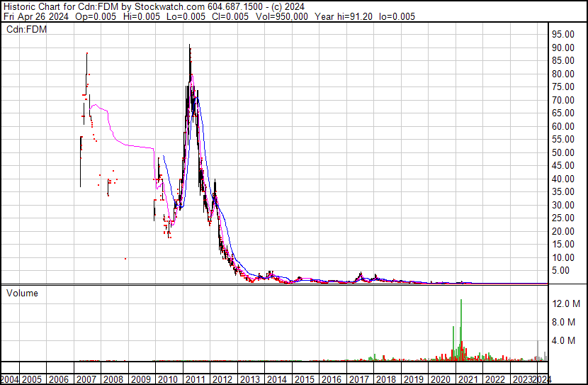Click the 2021 year label on the time axis
The height and width of the screenshot is (385, 588).
[x=468, y=379]
